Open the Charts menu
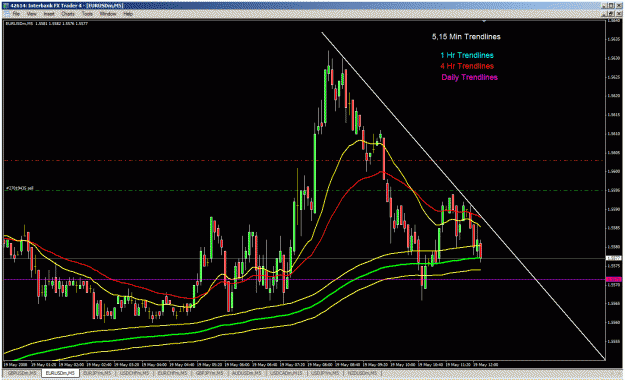This screenshot has height=380, width=625. click(x=68, y=14)
